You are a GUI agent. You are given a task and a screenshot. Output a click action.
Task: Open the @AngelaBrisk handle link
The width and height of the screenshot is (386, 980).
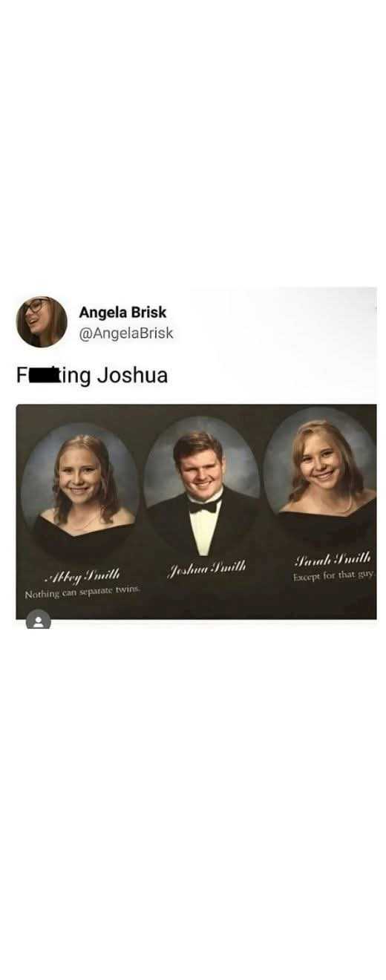126,333
